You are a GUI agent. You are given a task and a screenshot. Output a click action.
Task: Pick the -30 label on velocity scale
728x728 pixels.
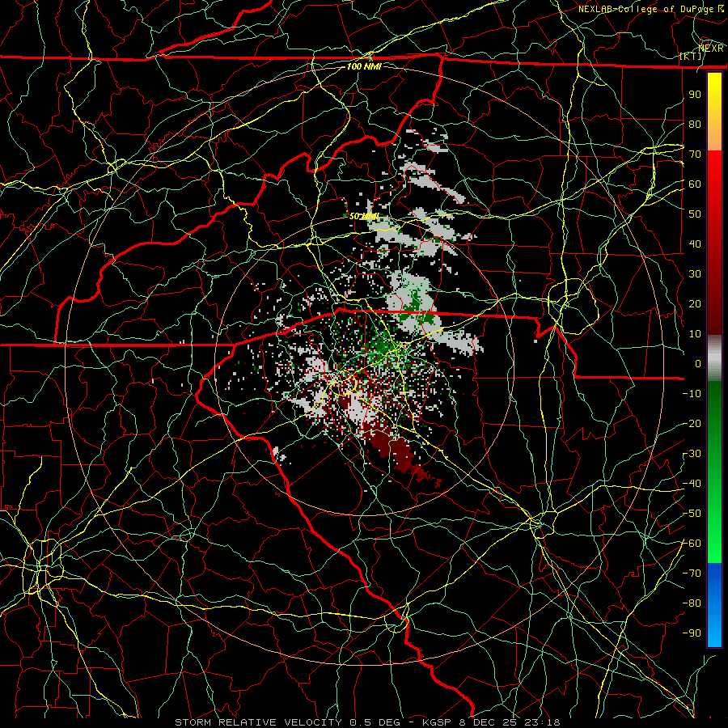(692, 454)
